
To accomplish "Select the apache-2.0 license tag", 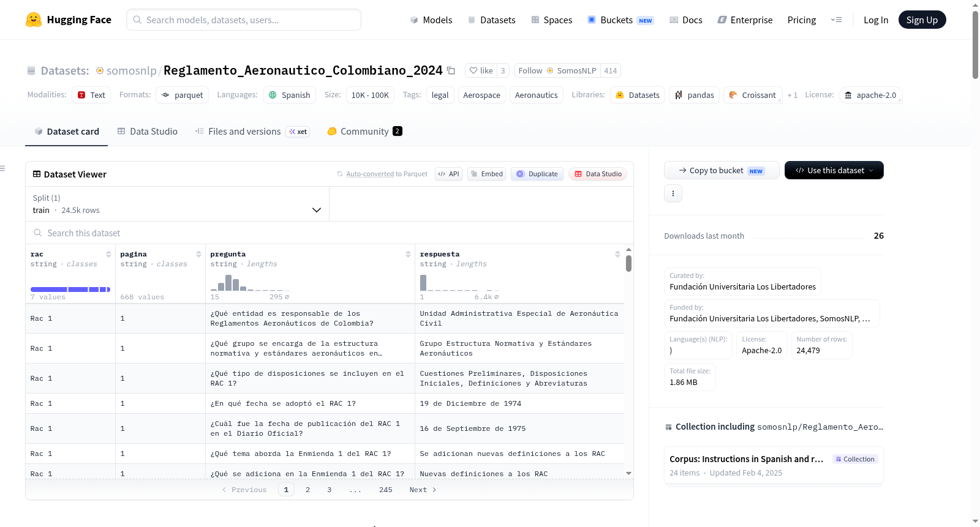I will pyautogui.click(x=870, y=95).
